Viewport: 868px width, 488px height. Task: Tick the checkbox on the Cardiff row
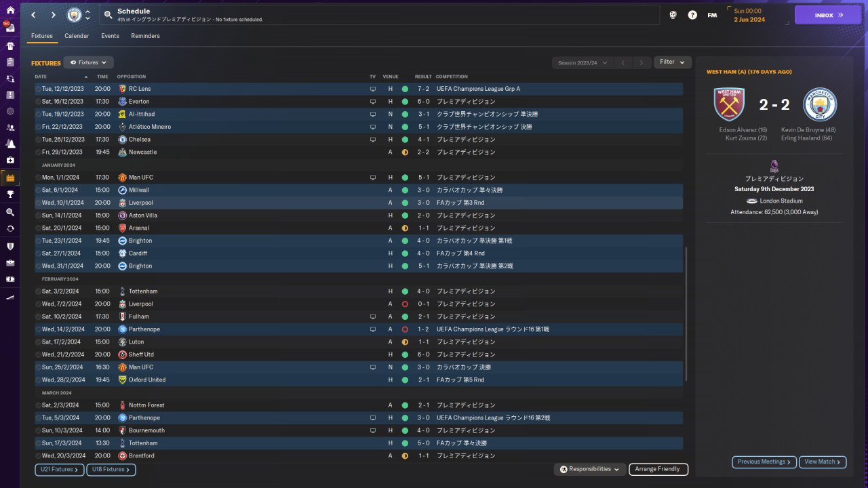[x=38, y=253]
